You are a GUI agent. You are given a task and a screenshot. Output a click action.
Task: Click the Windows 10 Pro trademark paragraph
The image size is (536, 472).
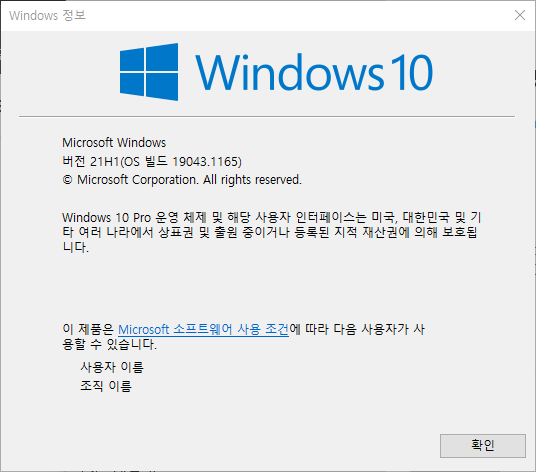[x=272, y=232]
